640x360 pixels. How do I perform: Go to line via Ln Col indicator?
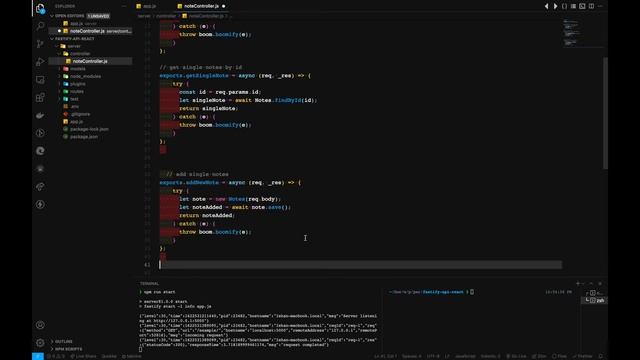385,356
